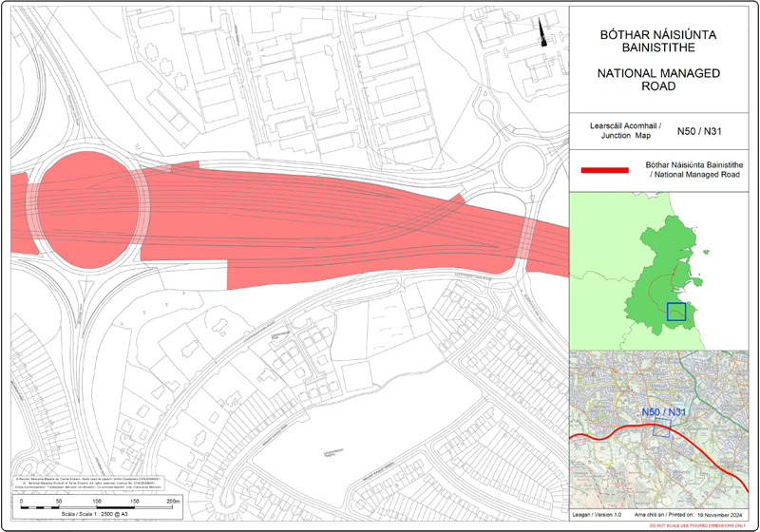Select the 'BÓTHAR NÁISIÚNTA BAINISTITHE' title

pos(658,41)
